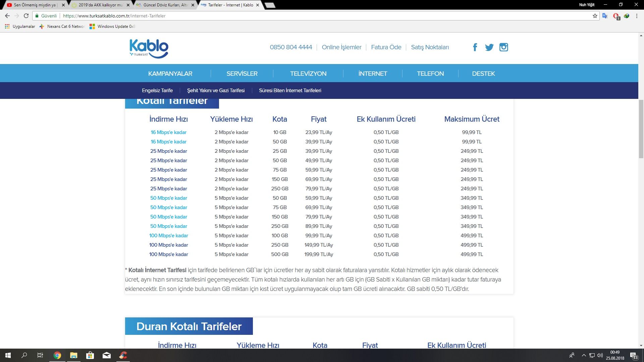Viewport: 644px width, 362px height.
Task: Bookmark page with star icon
Action: [x=595, y=16]
